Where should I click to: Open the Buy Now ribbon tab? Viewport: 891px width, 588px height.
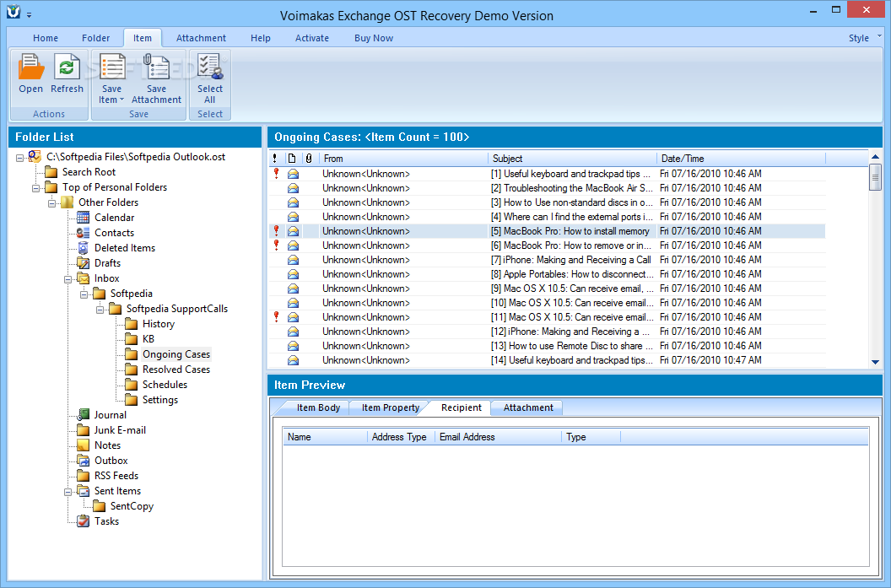point(373,38)
